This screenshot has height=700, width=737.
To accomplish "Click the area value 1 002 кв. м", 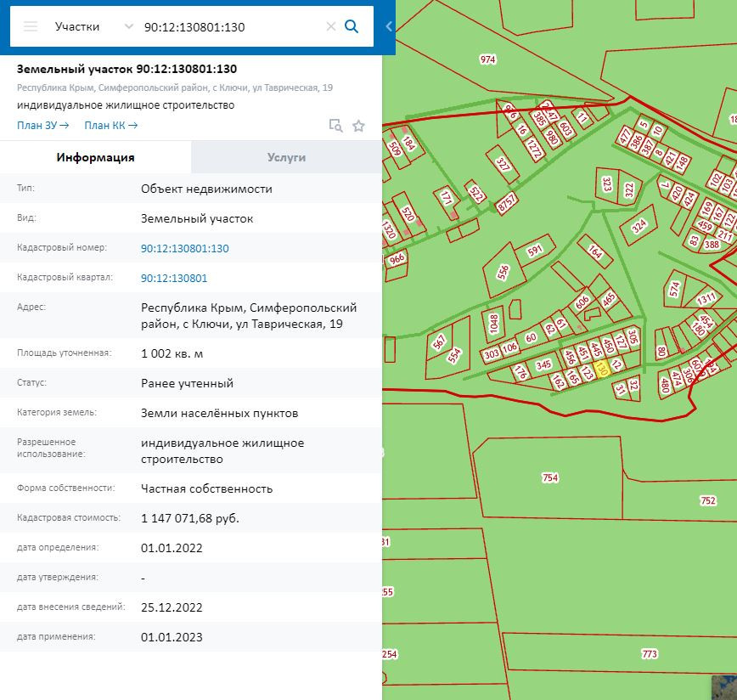I will click(x=172, y=353).
